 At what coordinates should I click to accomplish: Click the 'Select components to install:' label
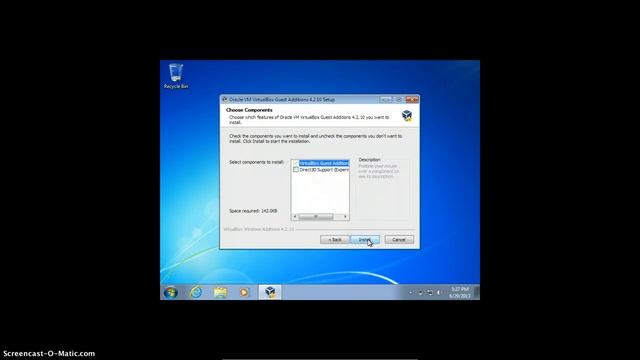coord(256,162)
